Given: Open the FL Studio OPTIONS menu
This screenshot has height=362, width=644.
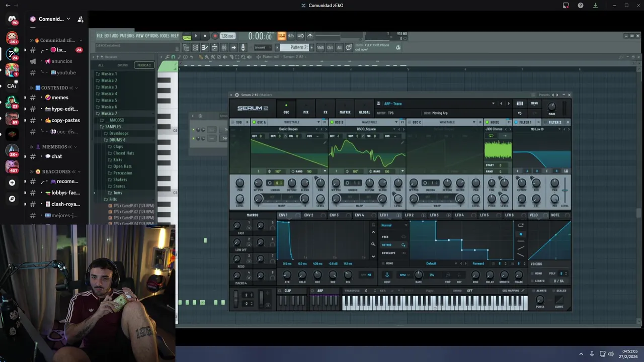Looking at the screenshot, I should [x=151, y=36].
